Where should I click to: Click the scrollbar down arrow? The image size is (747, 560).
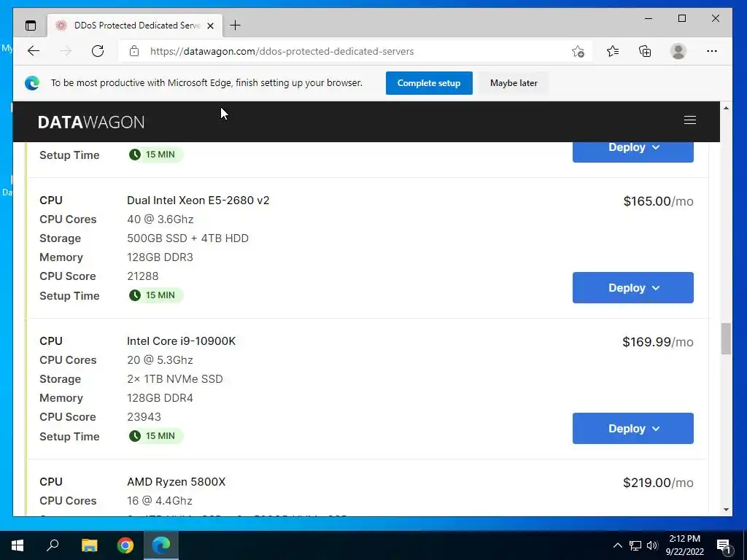726,510
